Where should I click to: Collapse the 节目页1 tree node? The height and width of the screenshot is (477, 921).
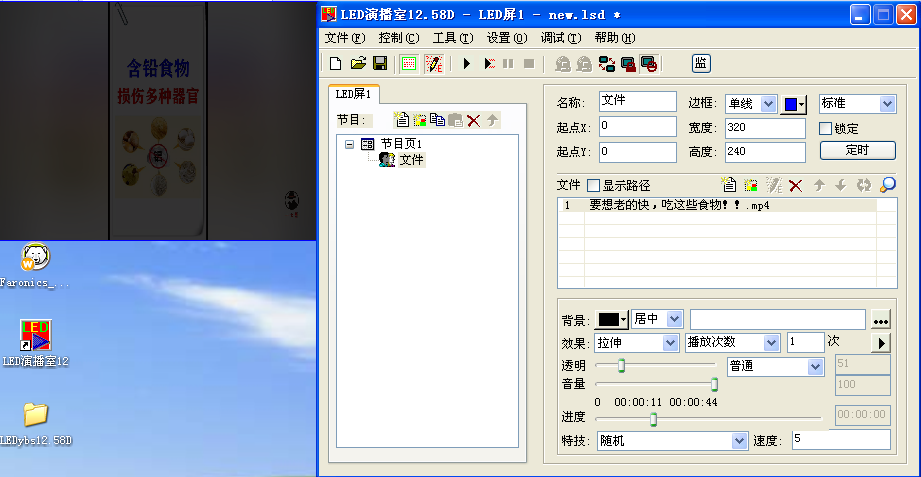[x=349, y=144]
